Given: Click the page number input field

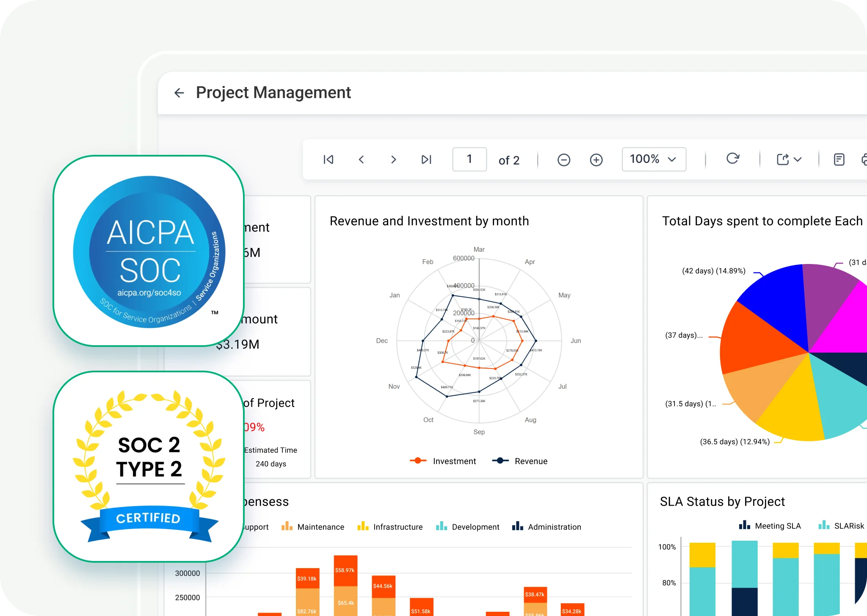Looking at the screenshot, I should [469, 159].
